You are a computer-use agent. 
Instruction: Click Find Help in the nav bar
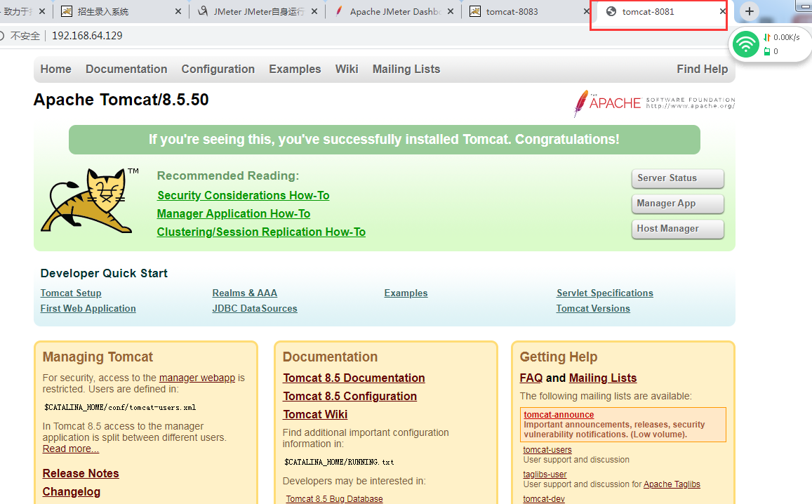click(703, 69)
